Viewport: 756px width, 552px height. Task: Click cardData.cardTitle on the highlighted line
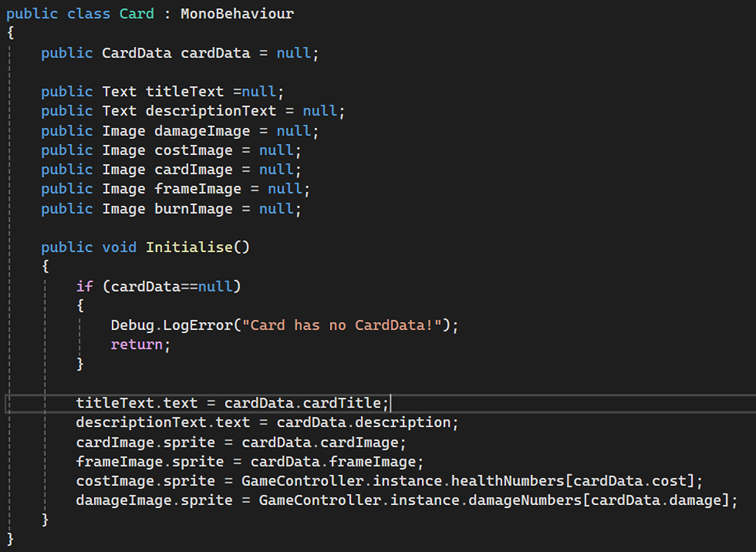307,403
